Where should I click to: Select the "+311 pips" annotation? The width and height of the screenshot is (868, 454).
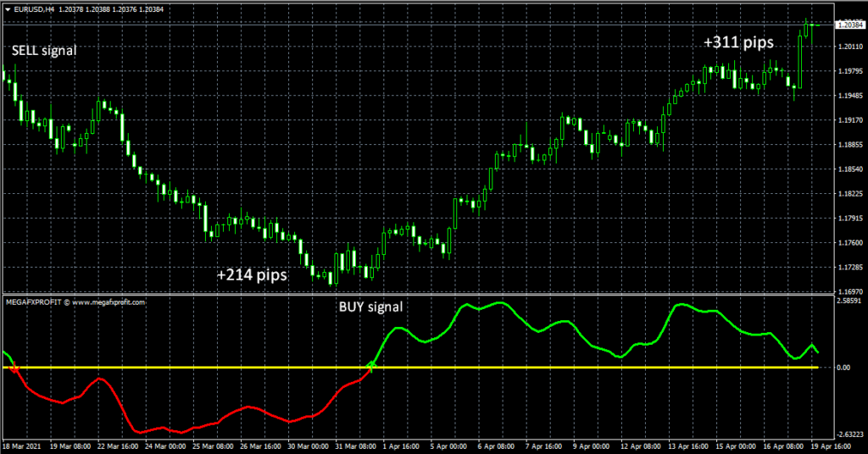coord(737,42)
